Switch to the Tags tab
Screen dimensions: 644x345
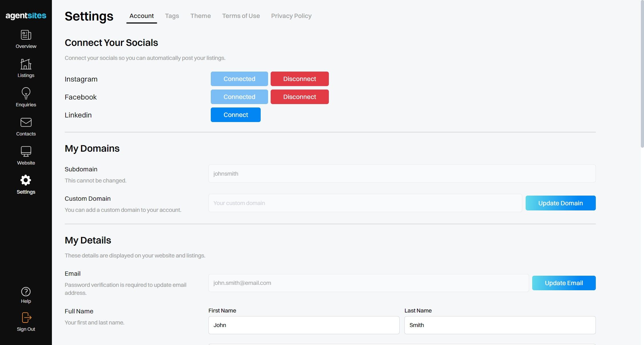click(x=172, y=16)
